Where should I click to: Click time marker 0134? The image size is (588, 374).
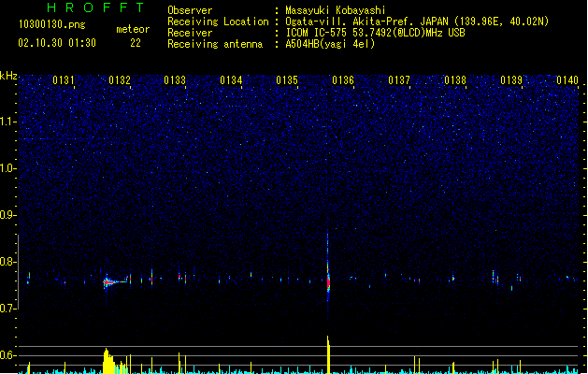point(231,79)
